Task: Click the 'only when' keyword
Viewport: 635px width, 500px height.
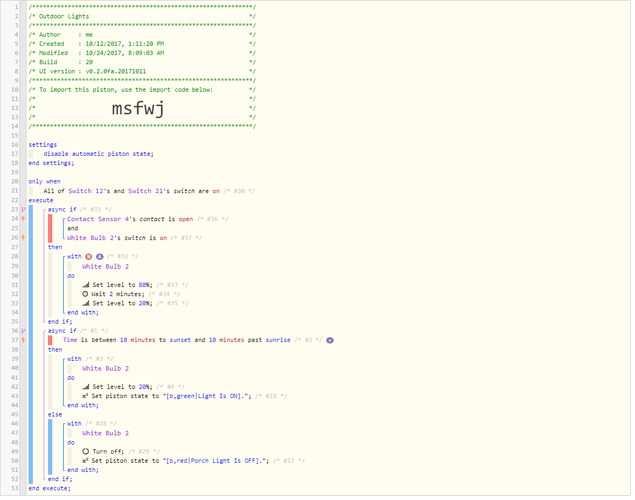Action: point(45,181)
